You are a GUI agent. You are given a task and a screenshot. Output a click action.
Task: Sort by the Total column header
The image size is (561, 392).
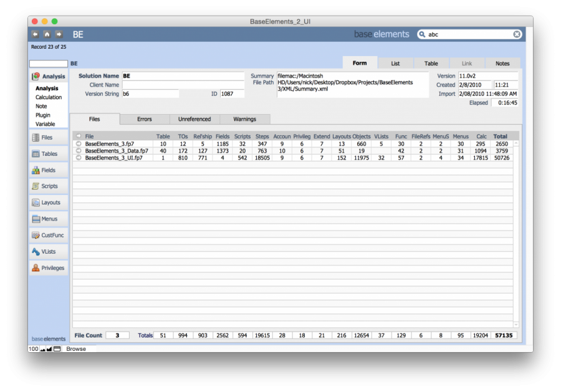pos(500,136)
